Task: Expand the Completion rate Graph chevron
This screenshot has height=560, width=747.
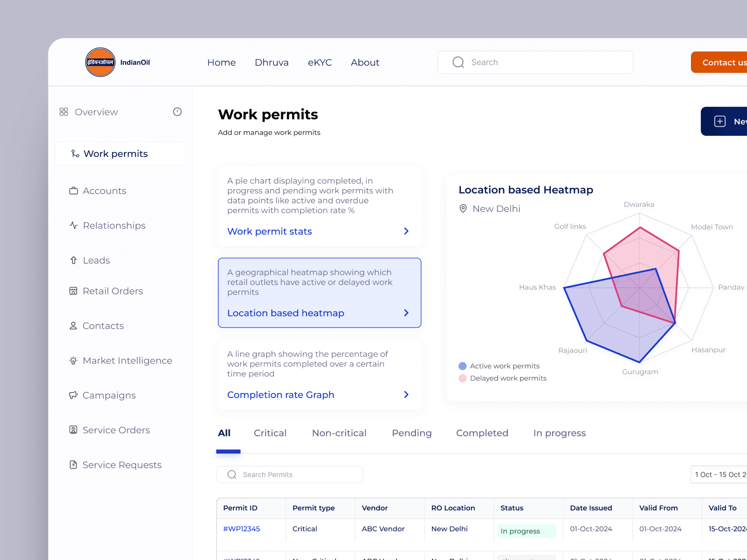Action: pos(406,395)
